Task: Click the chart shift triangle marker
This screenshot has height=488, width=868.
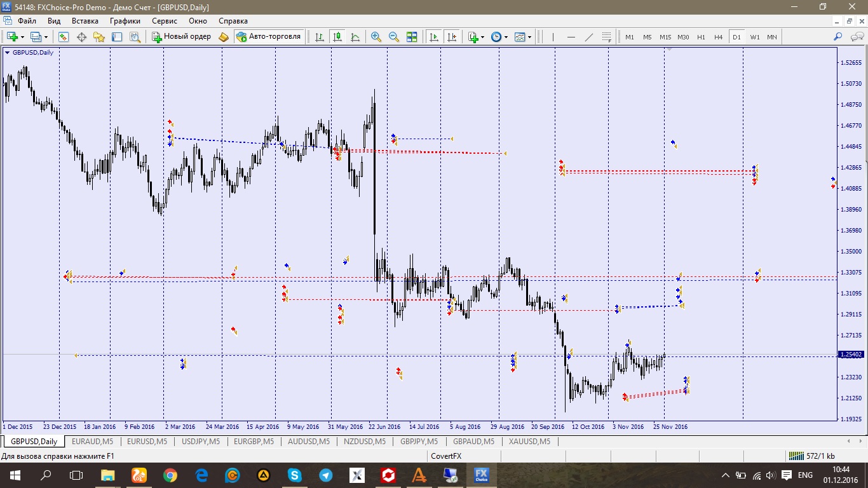Action: click(x=669, y=49)
